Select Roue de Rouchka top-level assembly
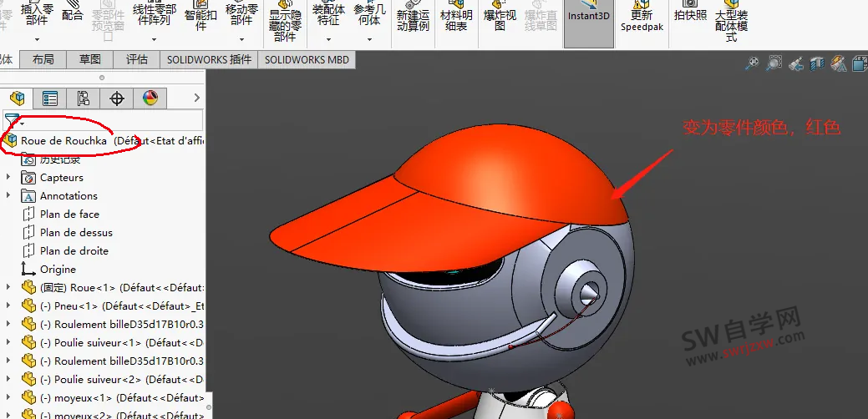 coord(103,141)
